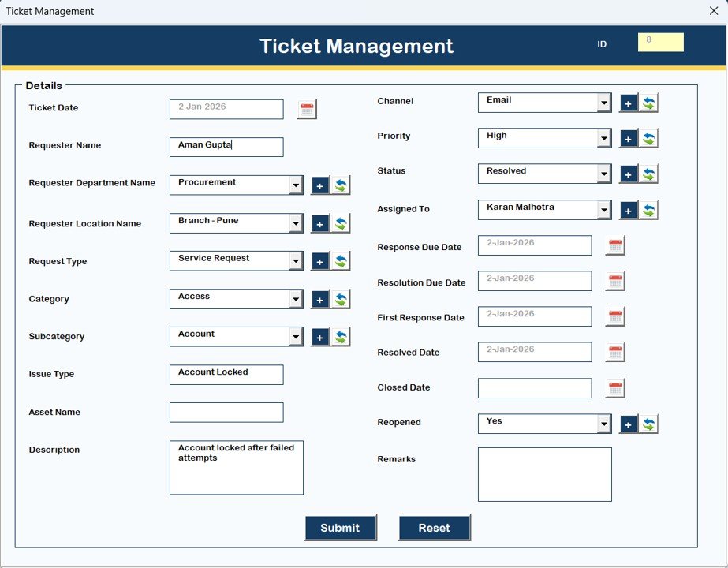The image size is (728, 568).
Task: Add a new Category using the plus icon
Action: pyautogui.click(x=319, y=298)
